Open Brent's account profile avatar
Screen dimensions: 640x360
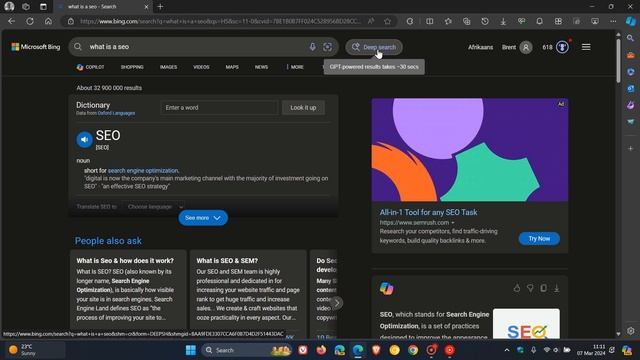526,47
